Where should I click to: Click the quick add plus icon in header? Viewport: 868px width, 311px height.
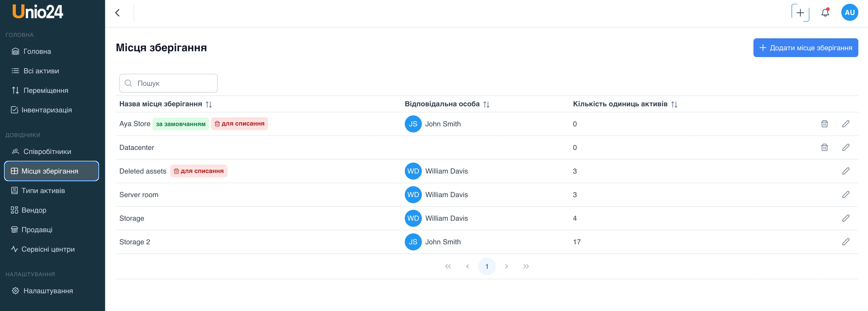(800, 13)
